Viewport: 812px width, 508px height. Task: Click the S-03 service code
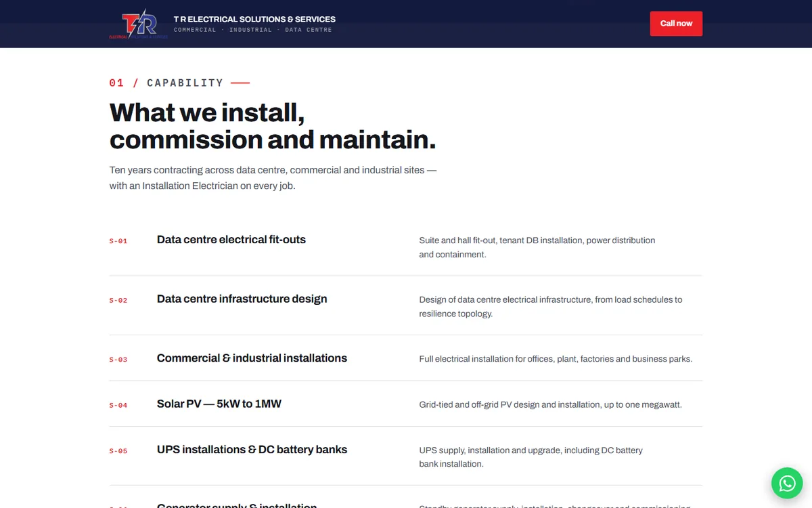pos(118,360)
